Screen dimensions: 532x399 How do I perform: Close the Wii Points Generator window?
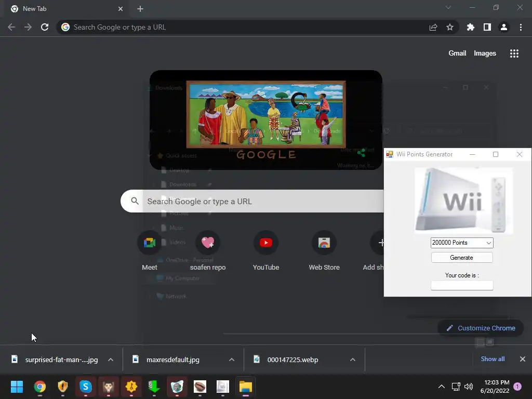coord(520,154)
